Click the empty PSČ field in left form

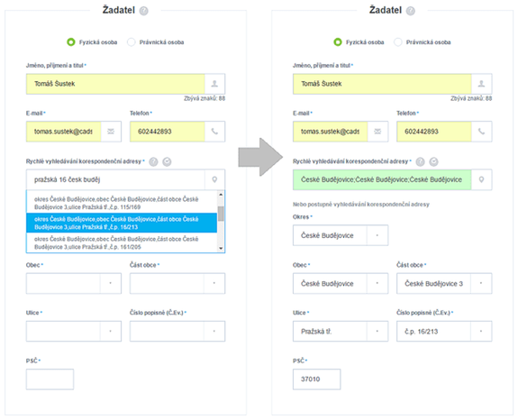coord(50,379)
